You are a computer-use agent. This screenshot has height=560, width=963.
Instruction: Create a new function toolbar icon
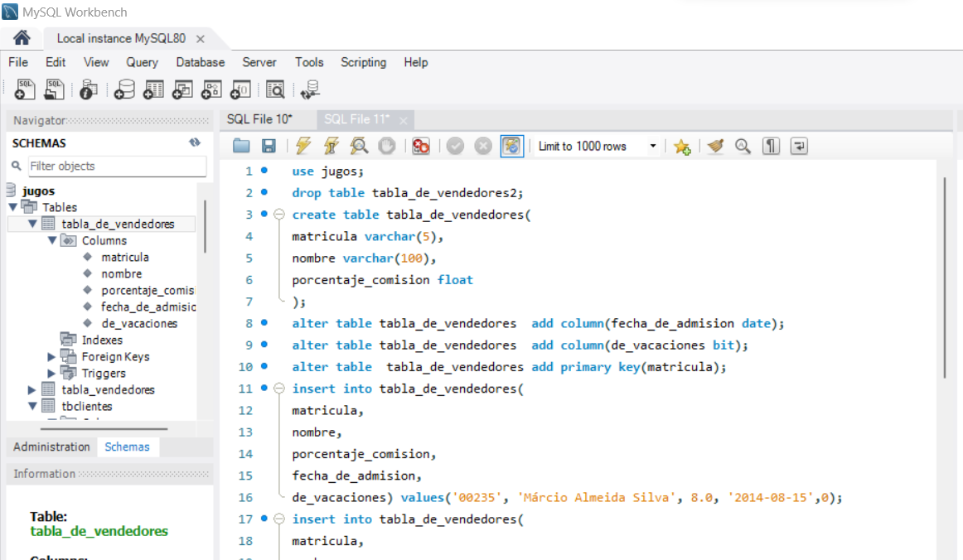tap(240, 89)
